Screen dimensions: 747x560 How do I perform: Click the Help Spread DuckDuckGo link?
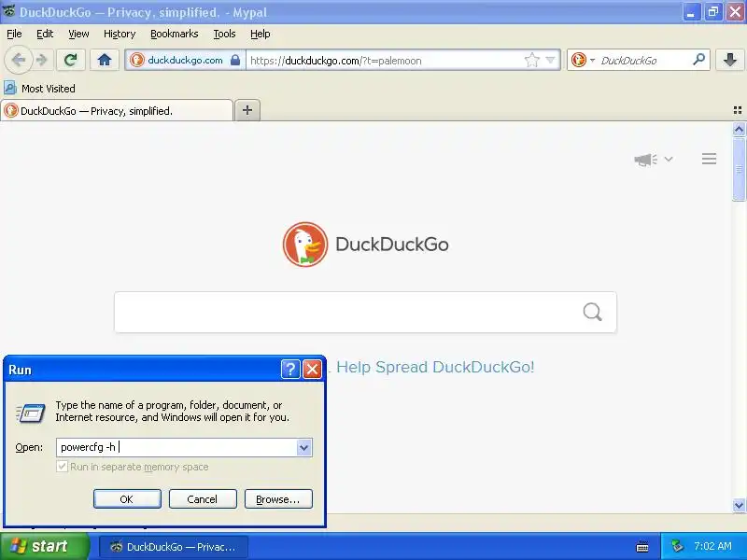tap(435, 367)
